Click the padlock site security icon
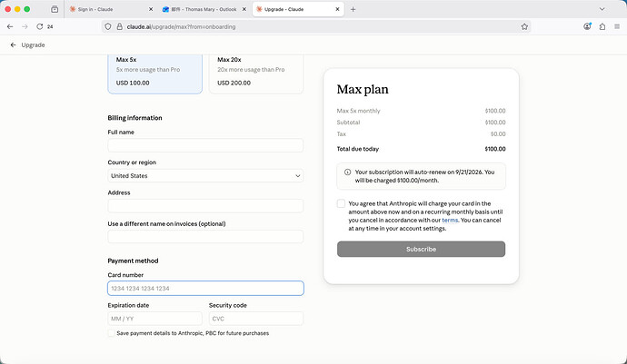Viewport: 627px width, 364px height. pyautogui.click(x=119, y=26)
